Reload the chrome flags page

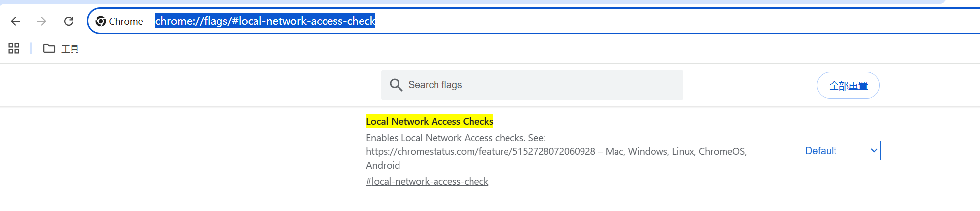point(69,21)
